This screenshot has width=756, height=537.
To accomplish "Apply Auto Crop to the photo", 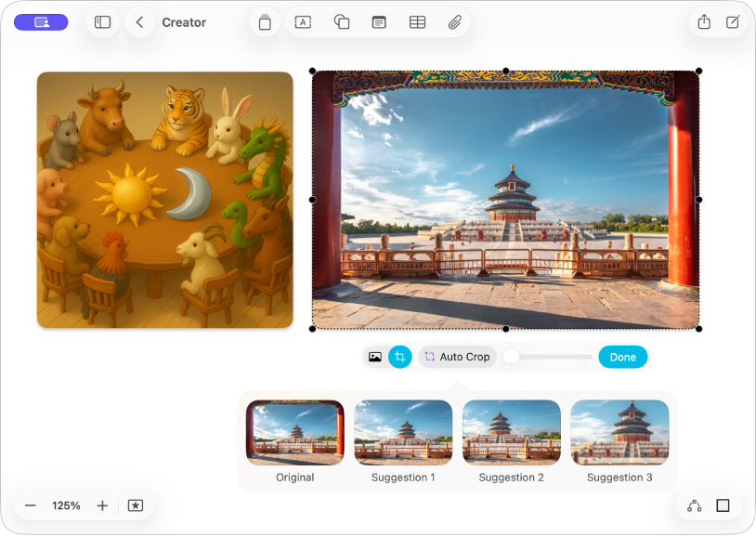I will [457, 357].
